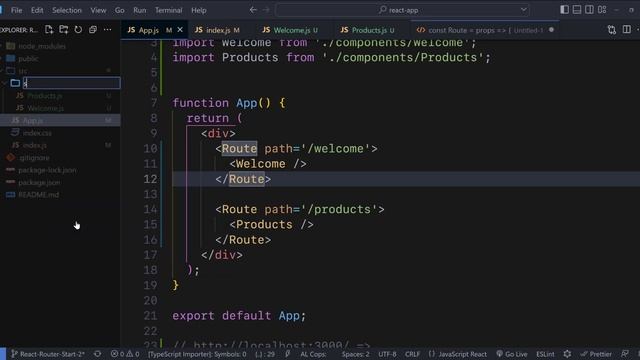
Task: Expand the node_modules folder
Action: 42,46
